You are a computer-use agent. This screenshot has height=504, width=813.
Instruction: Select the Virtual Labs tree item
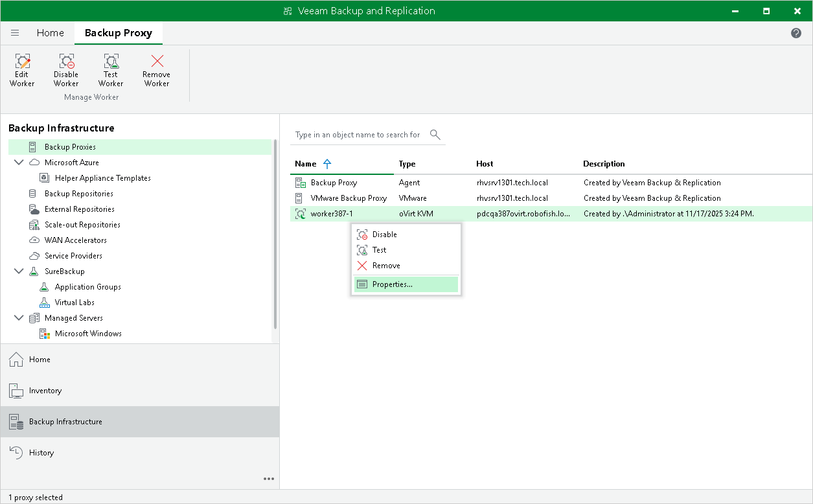74,303
